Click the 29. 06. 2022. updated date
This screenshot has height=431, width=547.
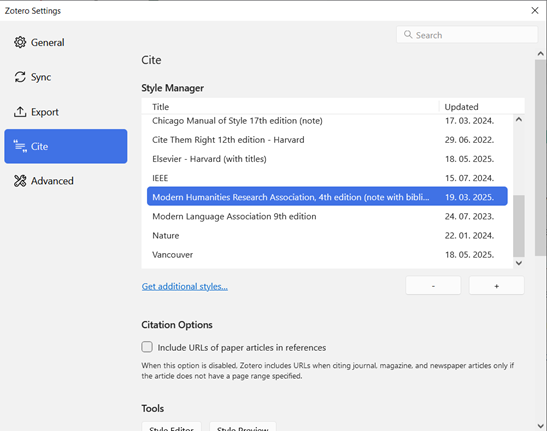click(x=469, y=140)
